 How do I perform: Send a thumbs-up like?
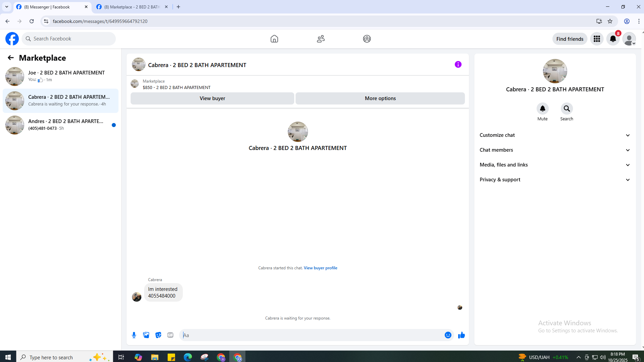(x=462, y=335)
